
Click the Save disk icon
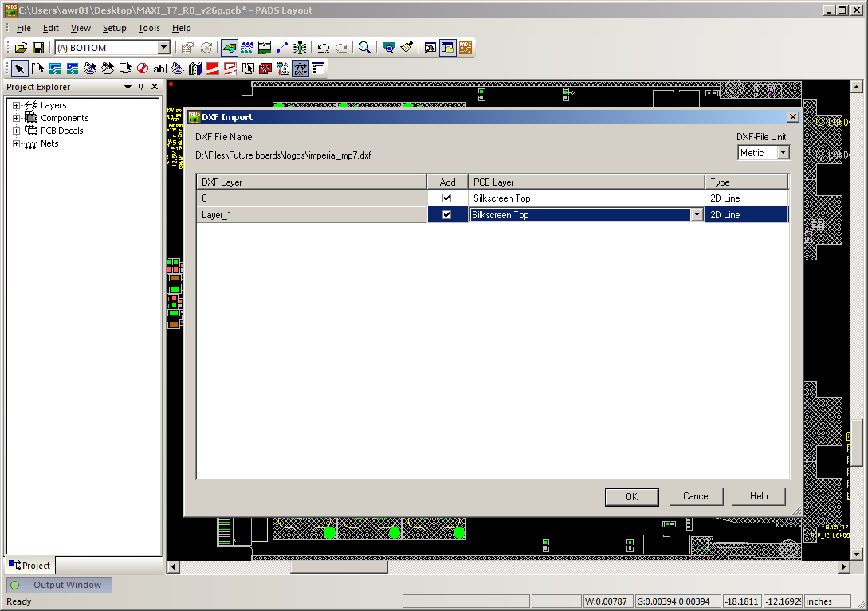(x=37, y=48)
